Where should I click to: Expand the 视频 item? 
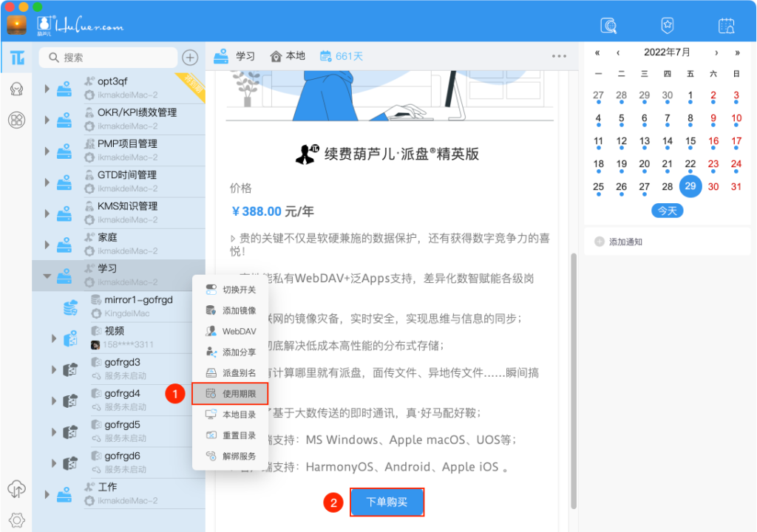tap(54, 338)
